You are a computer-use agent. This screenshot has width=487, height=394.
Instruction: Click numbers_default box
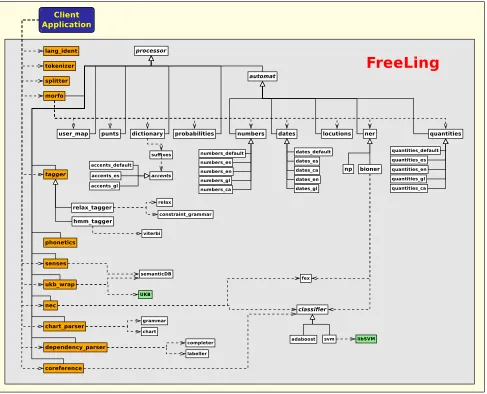click(222, 153)
